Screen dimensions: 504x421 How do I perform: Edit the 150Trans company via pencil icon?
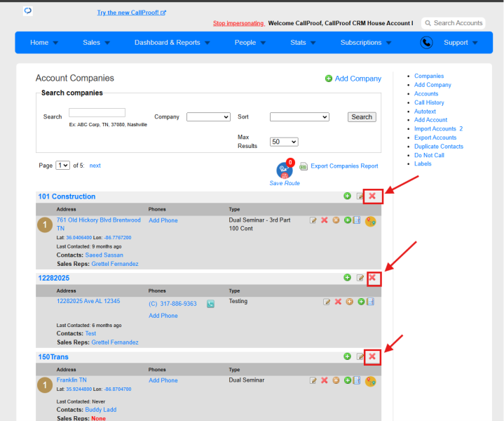[x=360, y=356]
